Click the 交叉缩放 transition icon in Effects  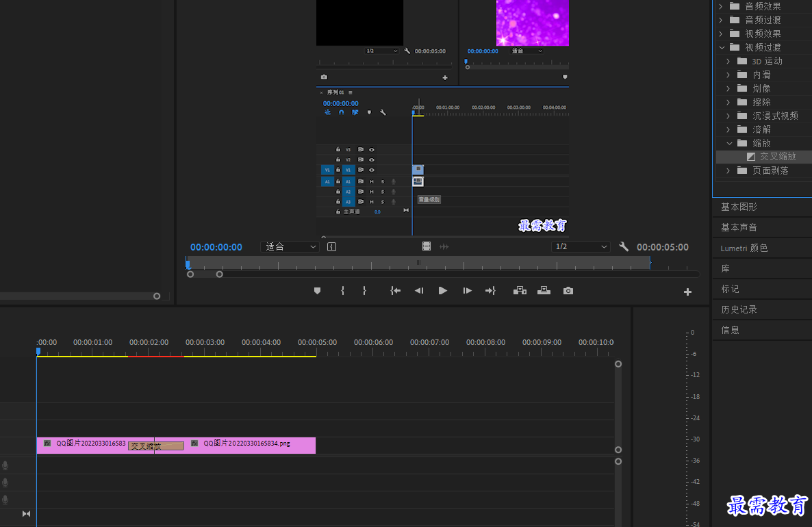pyautogui.click(x=751, y=156)
